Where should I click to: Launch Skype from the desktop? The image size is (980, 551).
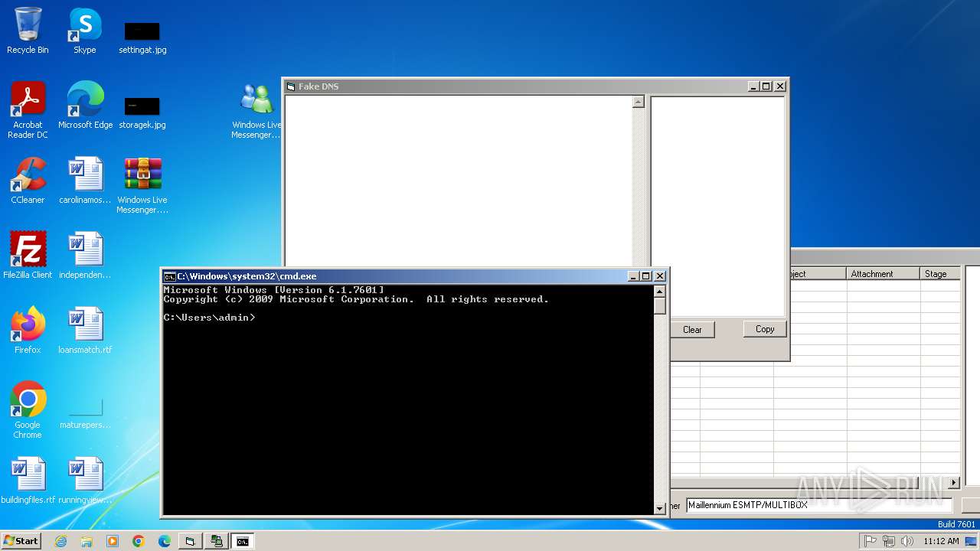pyautogui.click(x=84, y=31)
